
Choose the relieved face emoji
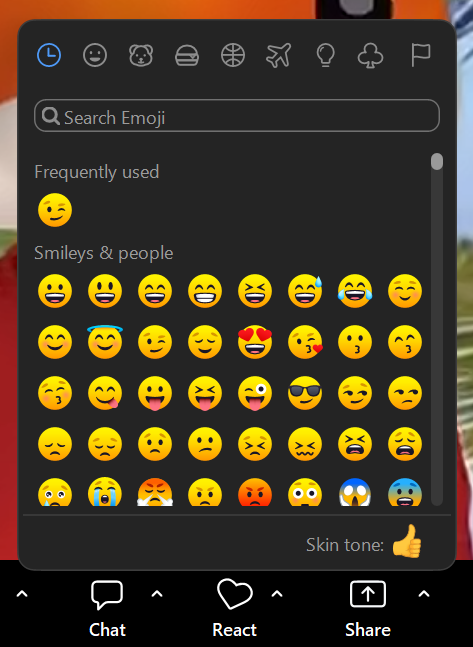(205, 342)
